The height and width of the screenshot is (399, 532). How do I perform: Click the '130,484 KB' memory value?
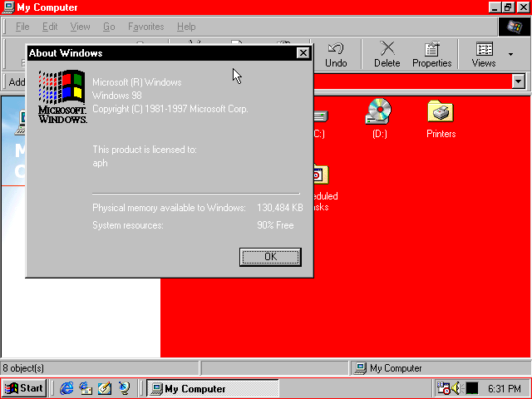pyautogui.click(x=280, y=208)
